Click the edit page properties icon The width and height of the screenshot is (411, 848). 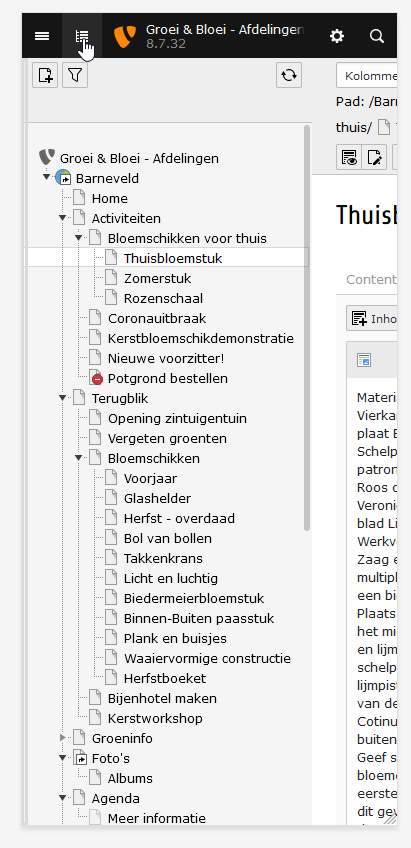coord(374,157)
